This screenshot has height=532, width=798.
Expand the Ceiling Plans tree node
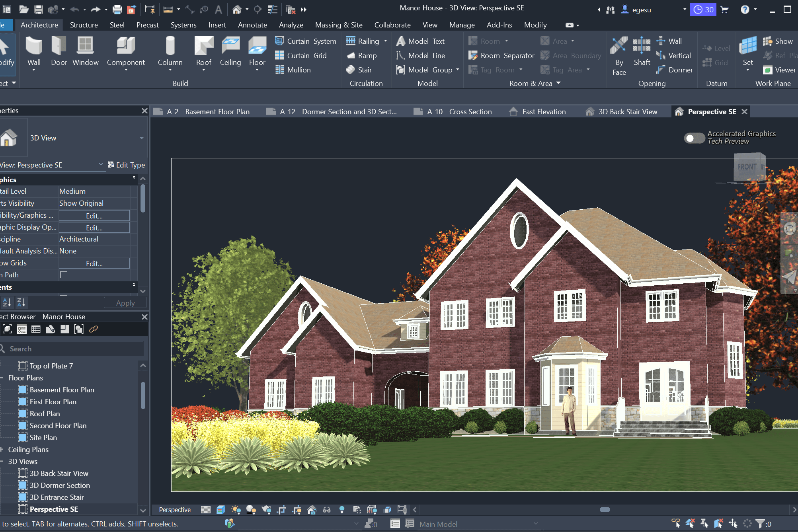coord(2,449)
